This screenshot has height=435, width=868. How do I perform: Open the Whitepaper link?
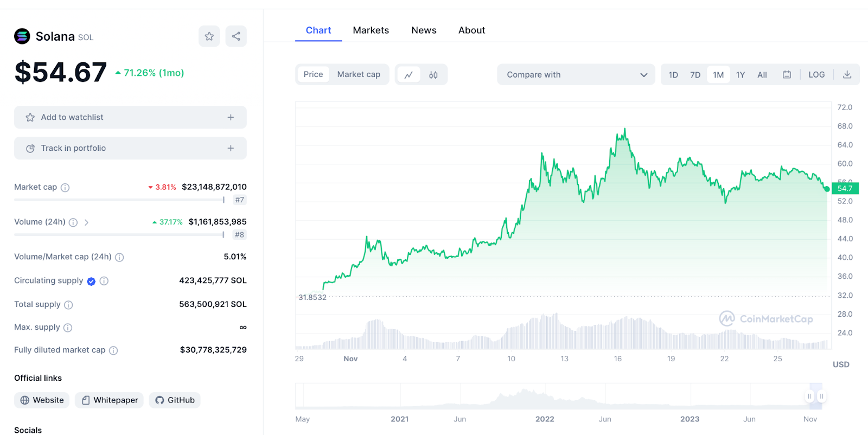[x=109, y=400]
